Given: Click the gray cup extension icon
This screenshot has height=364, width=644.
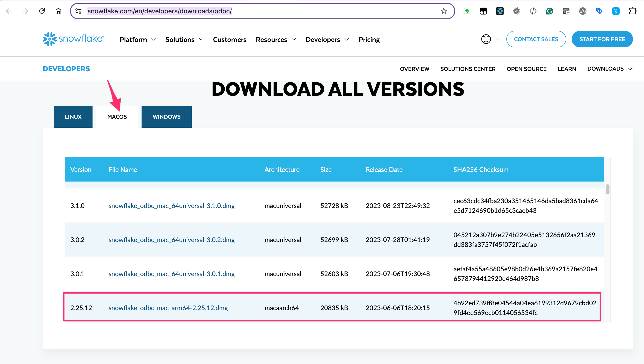Looking at the screenshot, I should [x=566, y=11].
